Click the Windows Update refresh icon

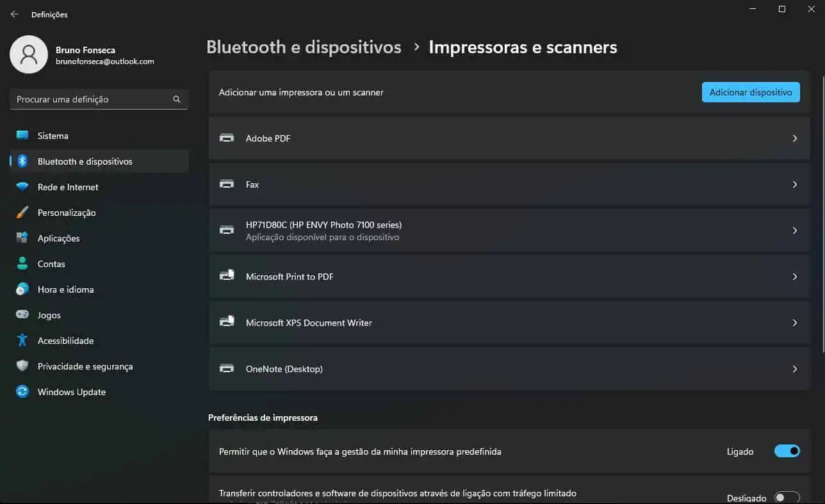point(22,392)
